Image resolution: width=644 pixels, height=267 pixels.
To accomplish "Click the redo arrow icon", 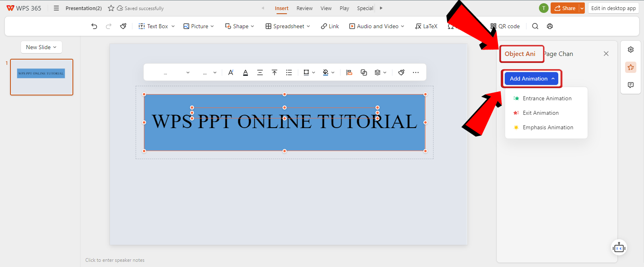I will pos(109,26).
